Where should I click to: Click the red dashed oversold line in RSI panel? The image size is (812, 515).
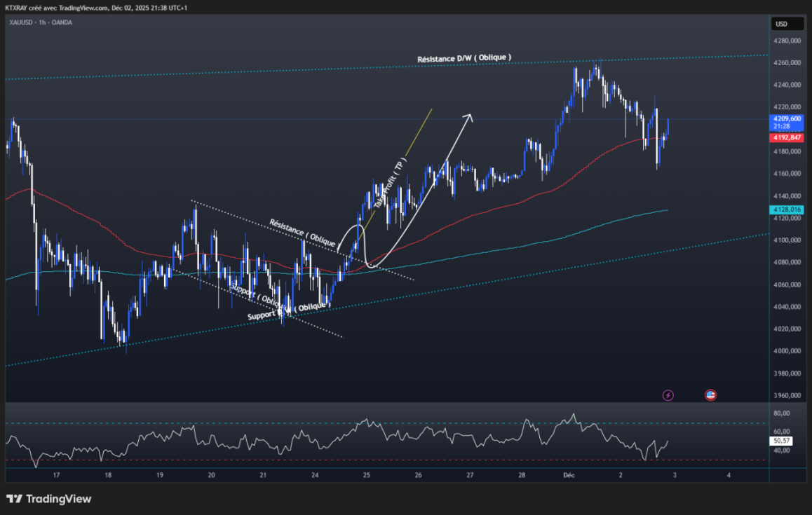280,459
